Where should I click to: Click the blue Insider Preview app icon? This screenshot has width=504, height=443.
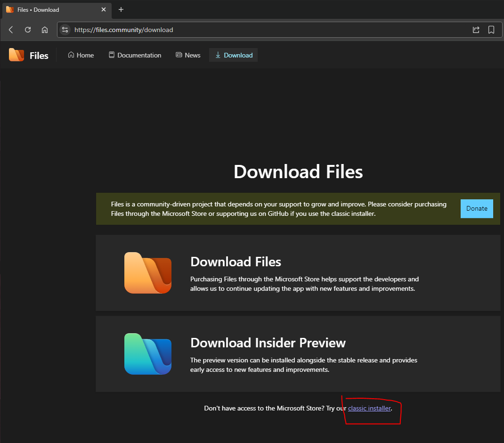[148, 354]
